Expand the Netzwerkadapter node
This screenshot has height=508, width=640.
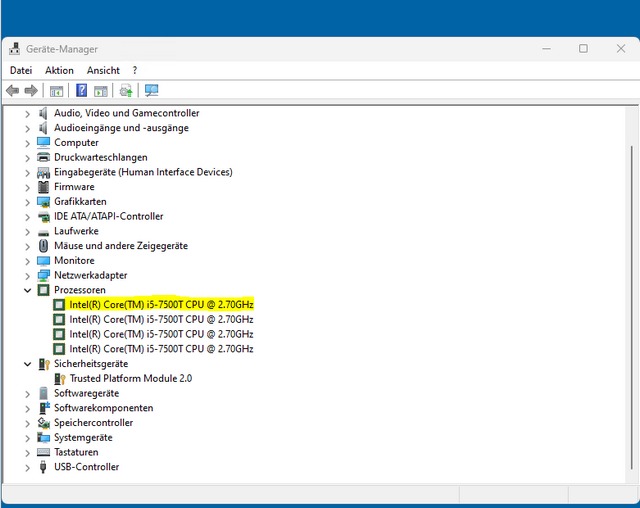pos(27,276)
